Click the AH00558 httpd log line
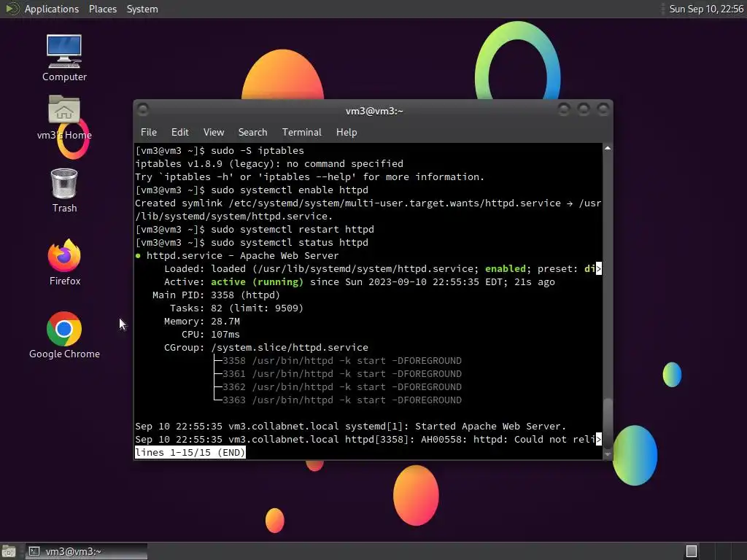 point(368,439)
